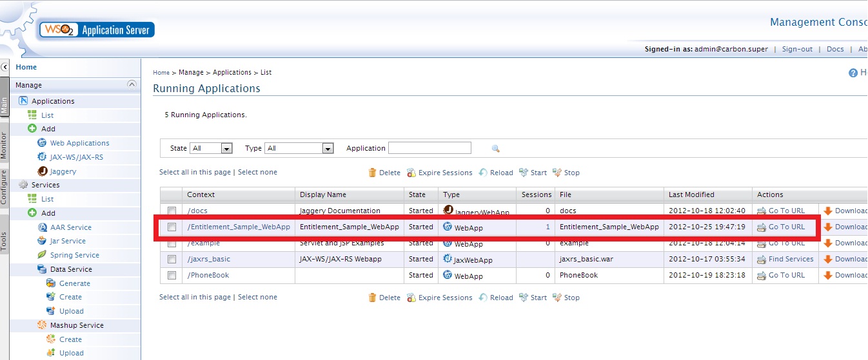Switch to the Monitor side tab
The height and width of the screenshot is (360, 868).
4,146
